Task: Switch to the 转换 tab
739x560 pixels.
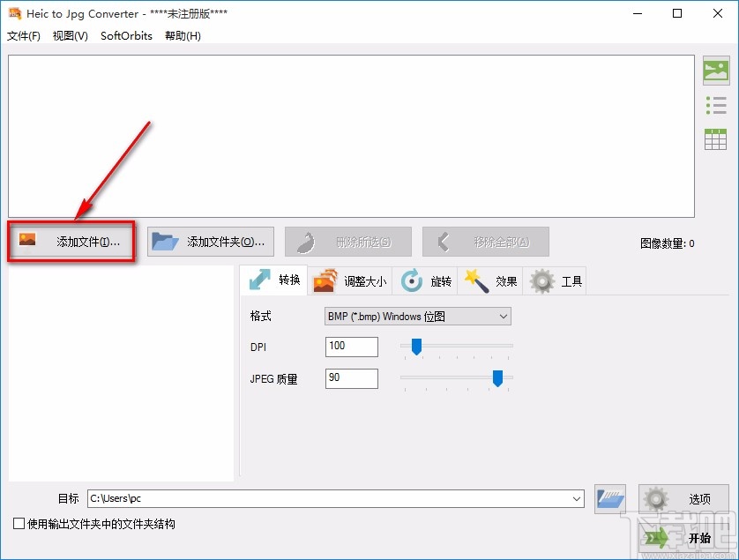Action: pyautogui.click(x=274, y=280)
